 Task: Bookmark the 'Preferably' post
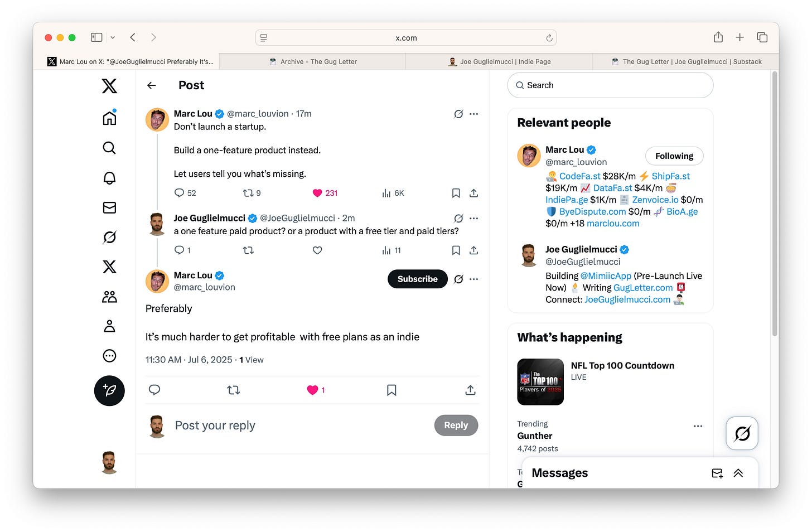coord(391,390)
